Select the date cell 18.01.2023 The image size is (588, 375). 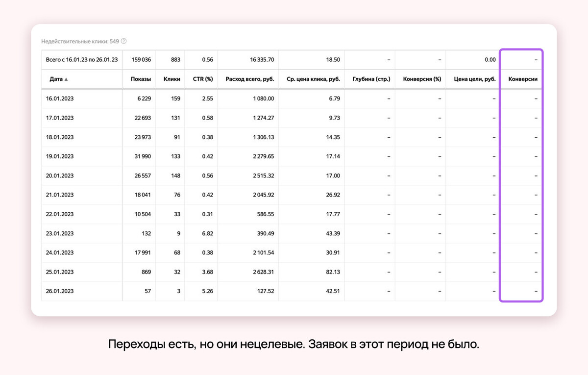click(60, 137)
